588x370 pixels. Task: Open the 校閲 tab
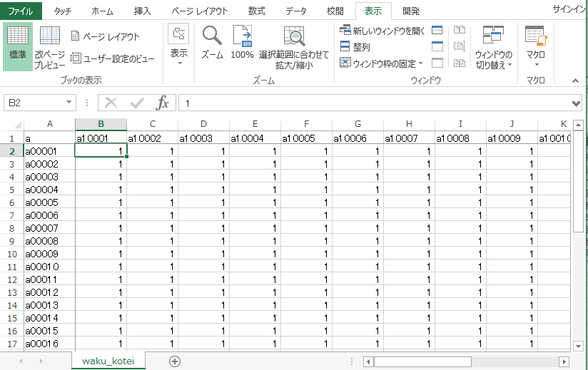tap(335, 11)
